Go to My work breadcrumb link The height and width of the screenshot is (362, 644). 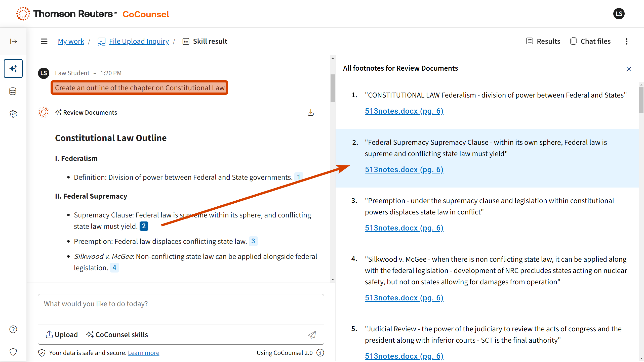pyautogui.click(x=71, y=41)
